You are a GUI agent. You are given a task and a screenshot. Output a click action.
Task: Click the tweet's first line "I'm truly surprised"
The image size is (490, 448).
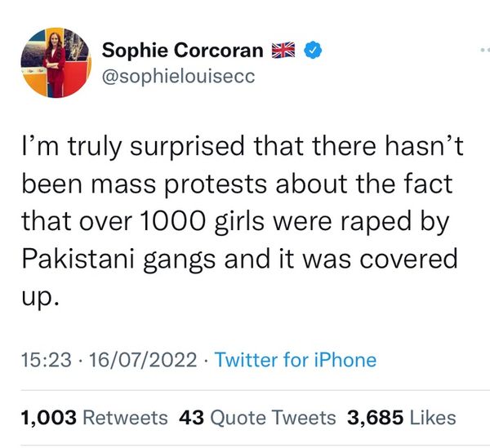pyautogui.click(x=133, y=146)
